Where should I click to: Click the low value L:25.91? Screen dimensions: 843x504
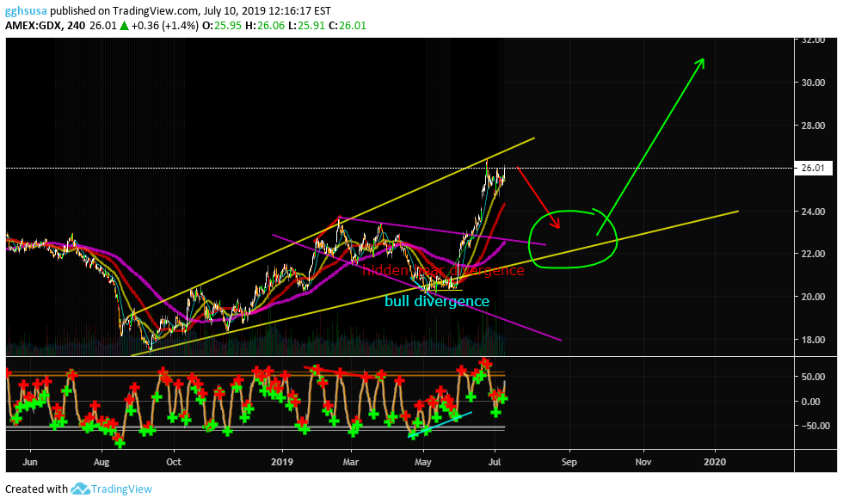click(x=306, y=25)
